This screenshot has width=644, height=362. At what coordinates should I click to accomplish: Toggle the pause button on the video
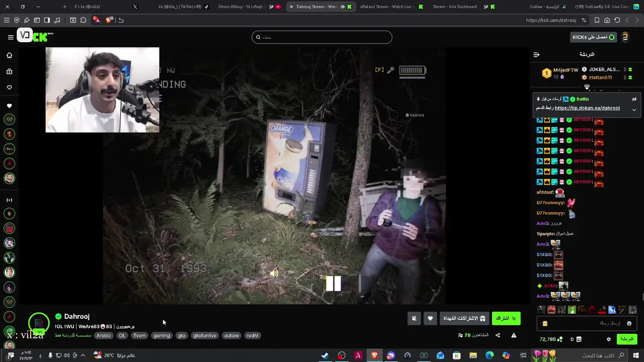[333, 284]
